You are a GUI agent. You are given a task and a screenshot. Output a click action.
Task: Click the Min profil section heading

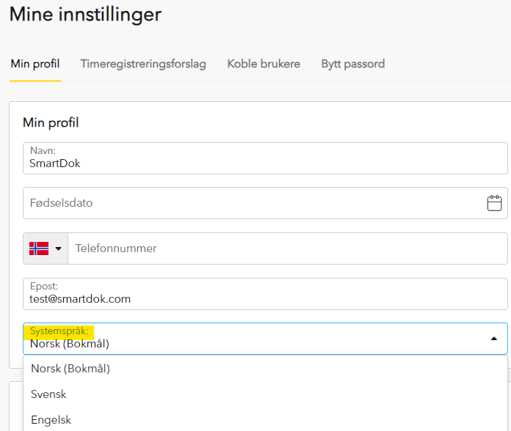51,123
